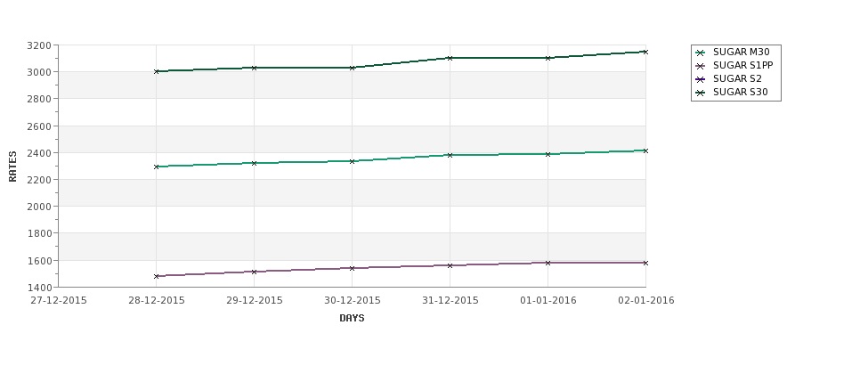The image size is (868, 382).
Task: Click the S30 data point on 02-01-2016
Action: 645,52
